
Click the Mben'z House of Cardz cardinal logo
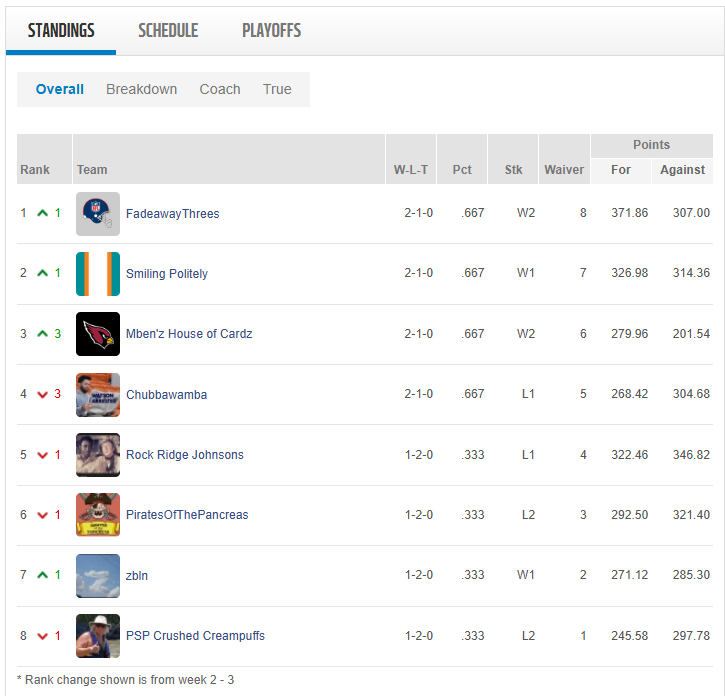click(x=98, y=334)
